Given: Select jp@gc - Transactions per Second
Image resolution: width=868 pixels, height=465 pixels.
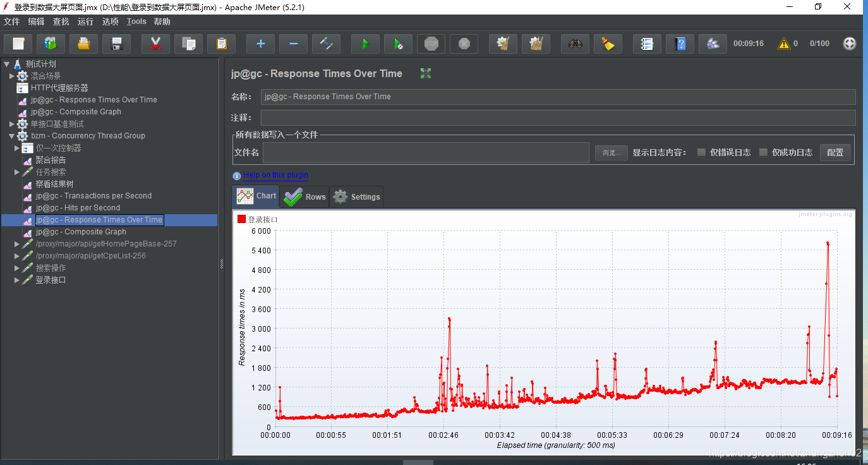Looking at the screenshot, I should click(93, 196).
